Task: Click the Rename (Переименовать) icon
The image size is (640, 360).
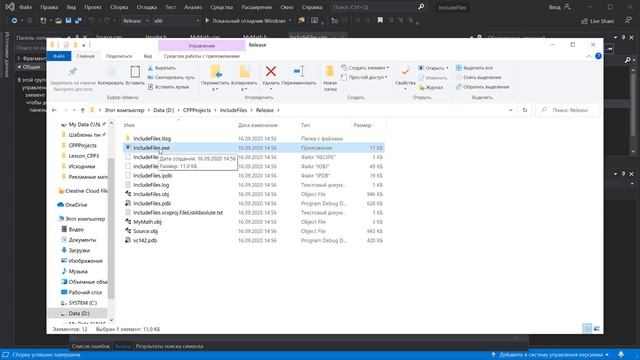Action: point(299,71)
